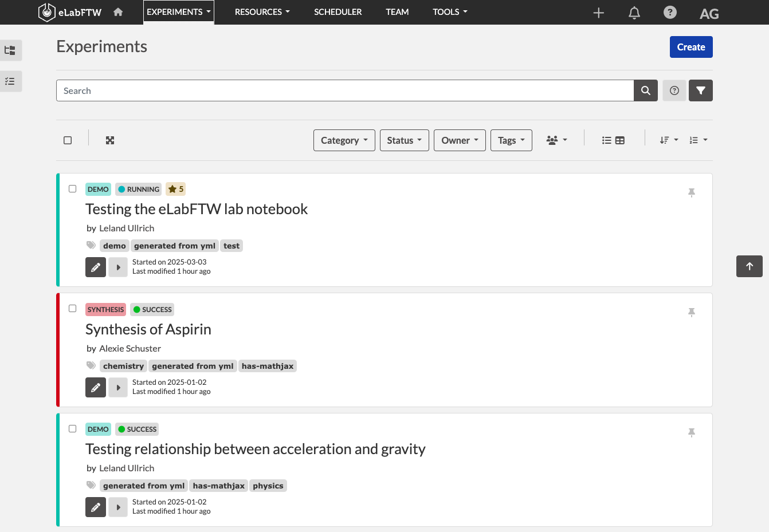Check the Synthesis of Aspirin checkbox
The image size is (769, 532).
pyautogui.click(x=72, y=309)
